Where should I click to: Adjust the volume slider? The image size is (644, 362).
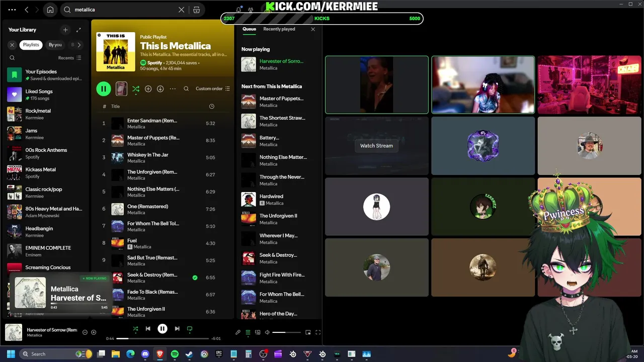click(x=286, y=332)
